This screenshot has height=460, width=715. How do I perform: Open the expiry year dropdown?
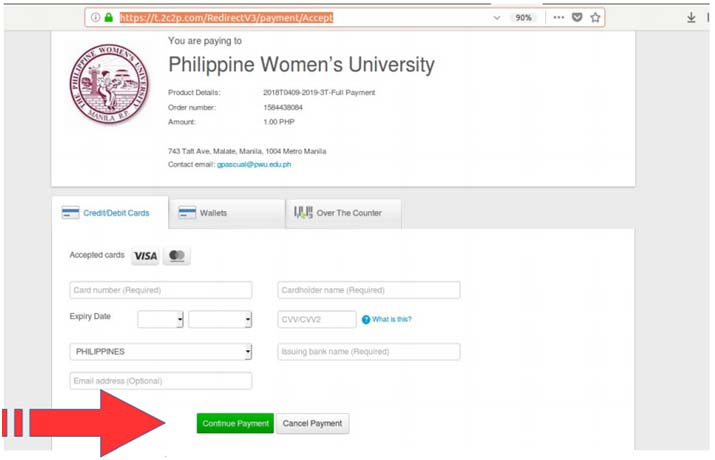(220, 319)
